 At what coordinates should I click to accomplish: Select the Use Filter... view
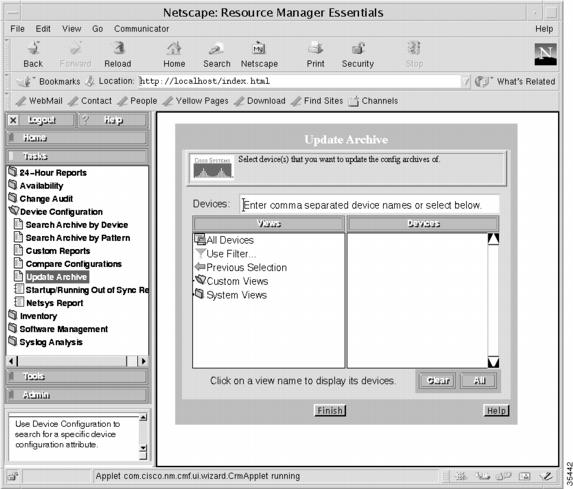226,254
